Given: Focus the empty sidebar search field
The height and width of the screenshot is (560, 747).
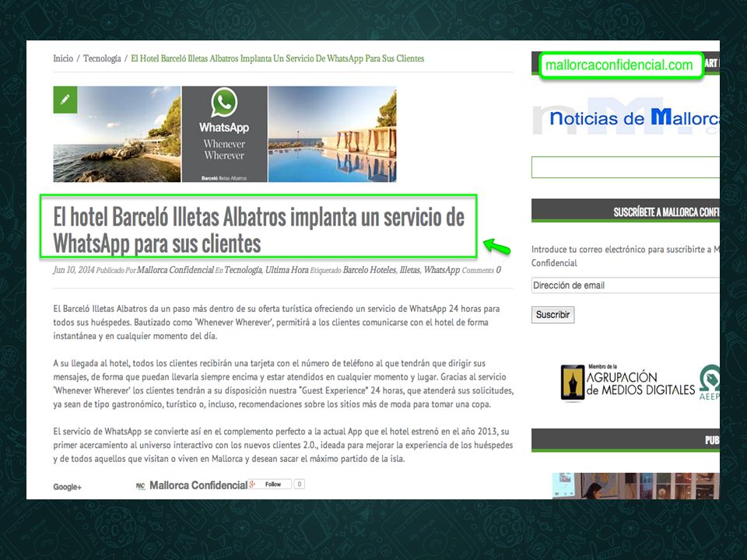Looking at the screenshot, I should 626,167.
